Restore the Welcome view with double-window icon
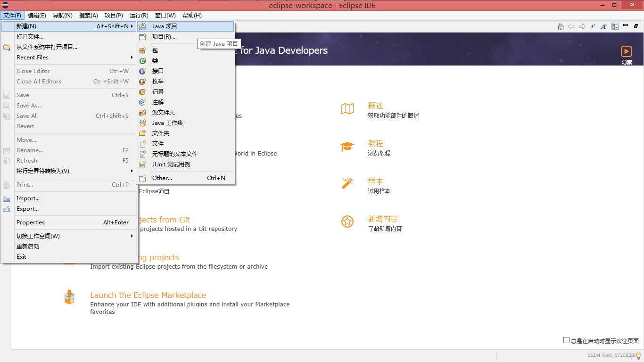644x362 pixels. pyautogui.click(x=636, y=26)
